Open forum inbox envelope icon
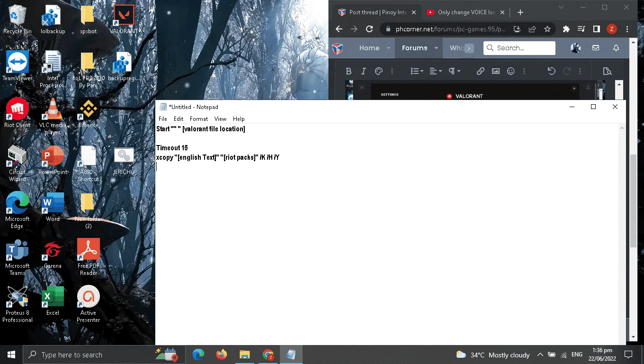644x364 pixels. (x=596, y=48)
